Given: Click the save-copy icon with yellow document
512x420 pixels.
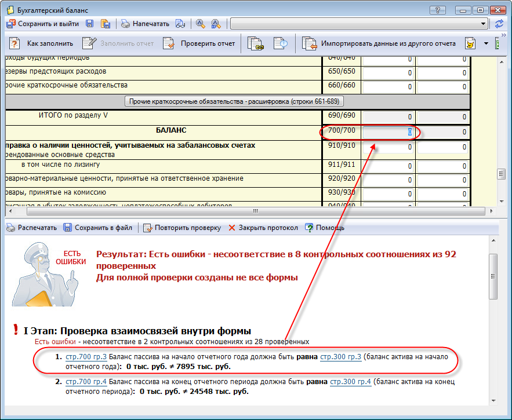Looking at the screenshot, I should click(x=105, y=24).
